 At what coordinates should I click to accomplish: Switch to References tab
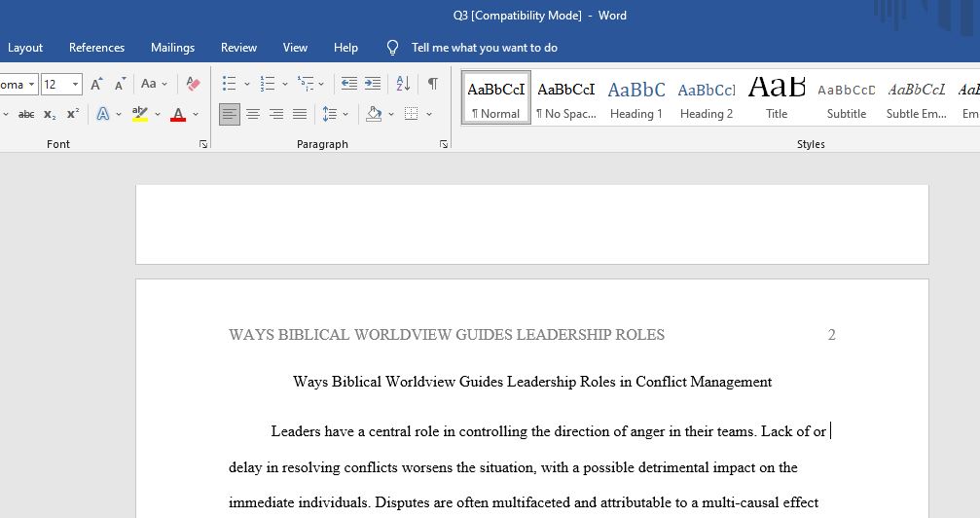pyautogui.click(x=97, y=48)
